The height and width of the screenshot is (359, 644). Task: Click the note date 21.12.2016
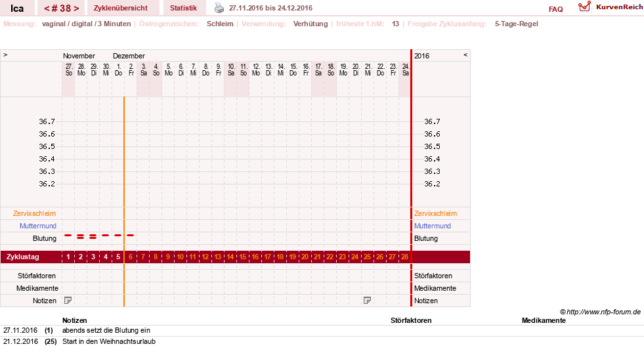[20, 341]
